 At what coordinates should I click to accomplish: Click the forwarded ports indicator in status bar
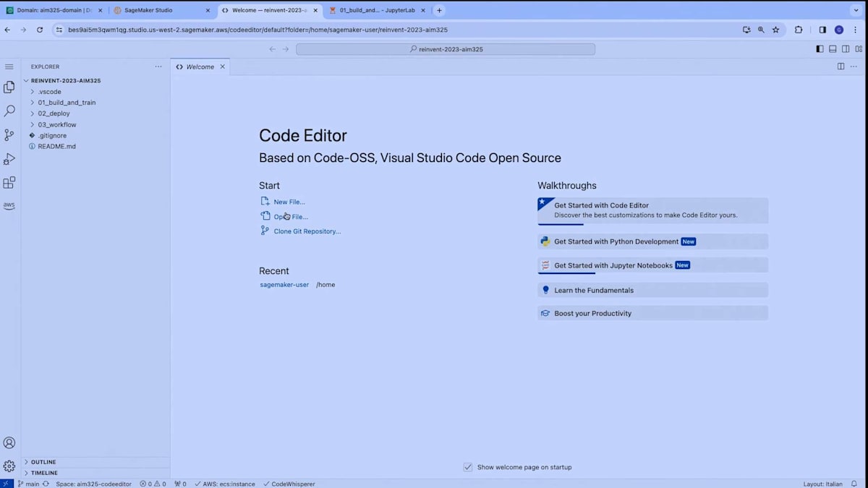click(180, 484)
